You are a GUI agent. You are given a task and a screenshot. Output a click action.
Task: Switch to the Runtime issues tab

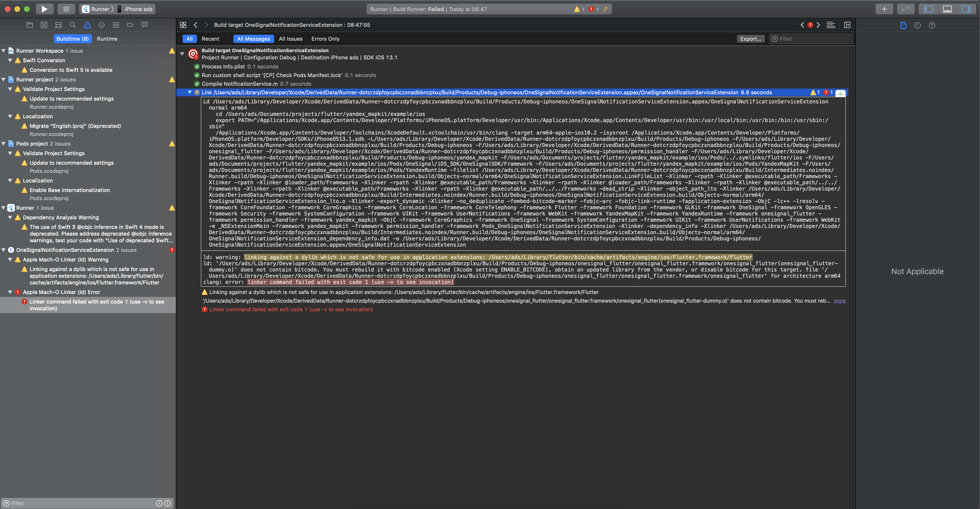(107, 39)
